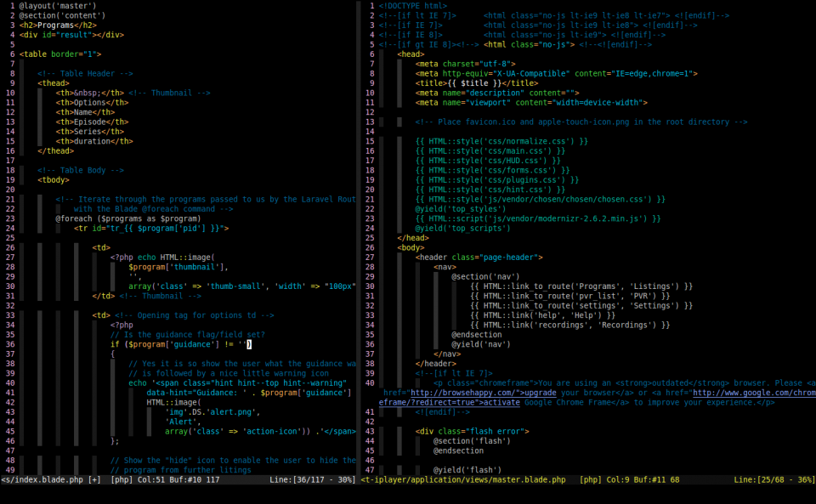Click the [+] modified indicator on left status bar
This screenshot has width=816, height=504.
point(94,479)
